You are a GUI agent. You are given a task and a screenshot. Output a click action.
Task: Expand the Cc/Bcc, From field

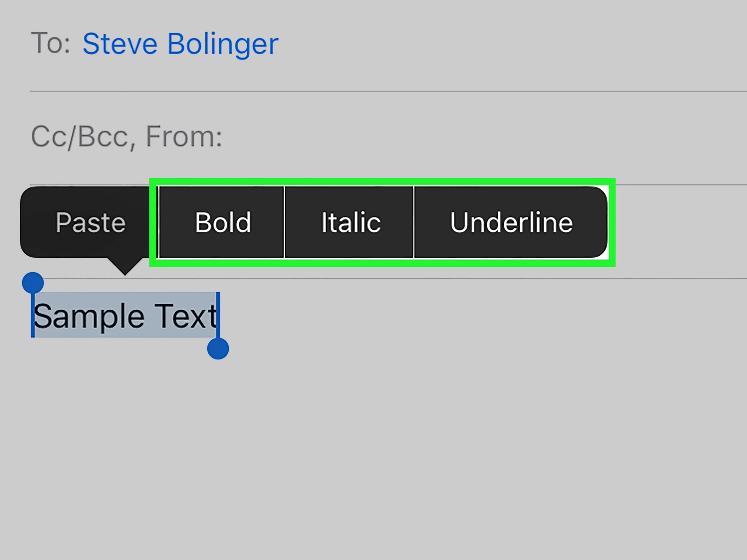126,137
